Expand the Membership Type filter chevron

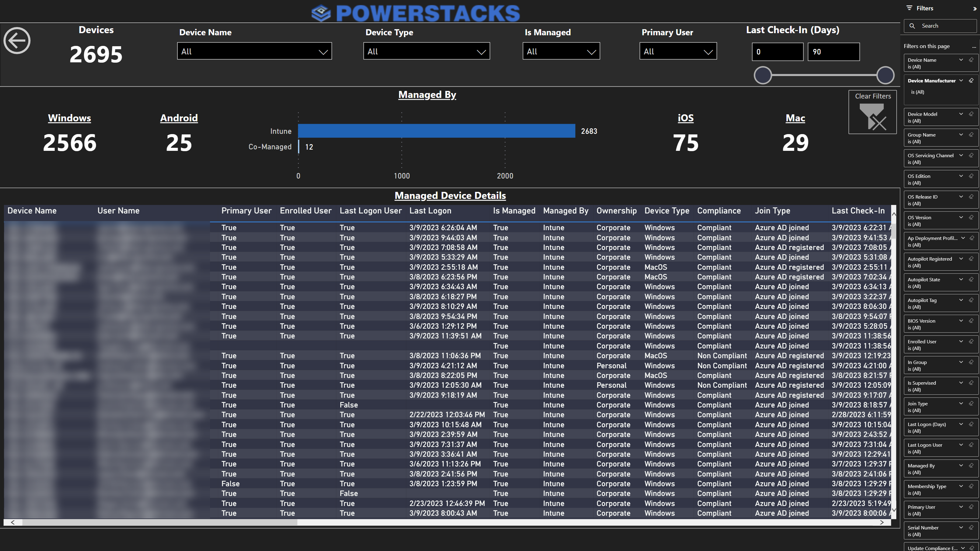pyautogui.click(x=961, y=486)
